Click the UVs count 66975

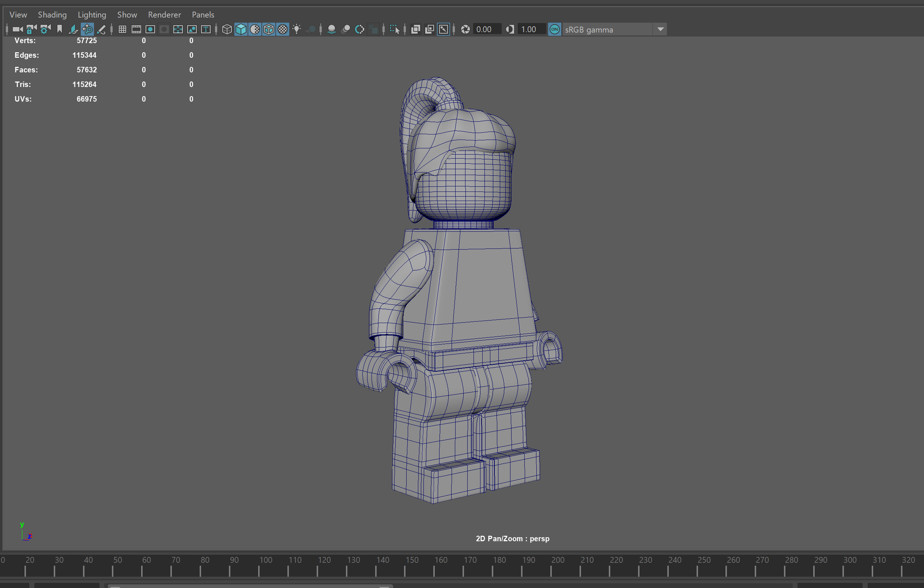(x=87, y=99)
